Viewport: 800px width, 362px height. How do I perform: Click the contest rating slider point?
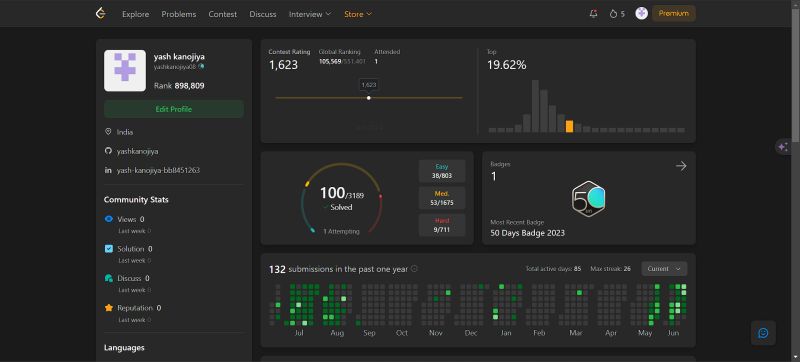(368, 98)
